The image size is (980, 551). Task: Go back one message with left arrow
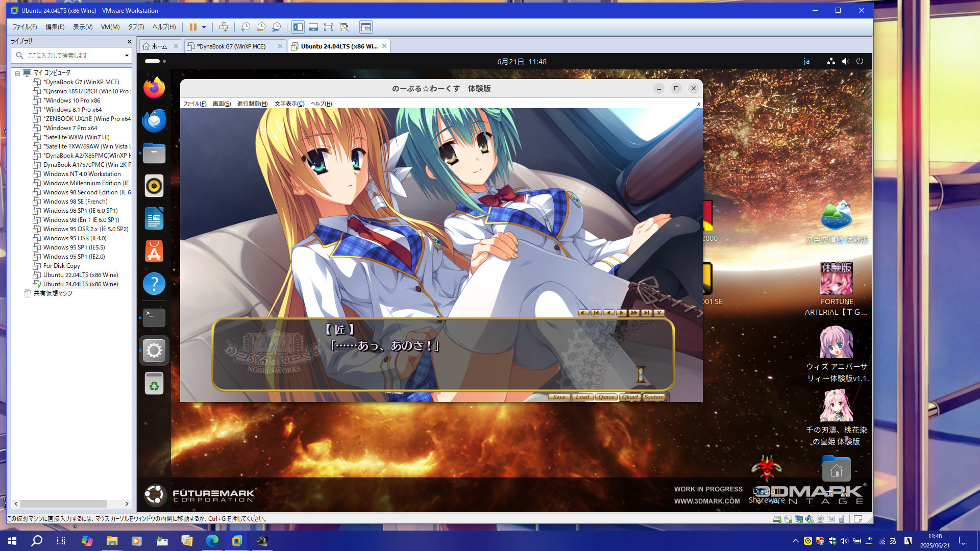click(609, 313)
